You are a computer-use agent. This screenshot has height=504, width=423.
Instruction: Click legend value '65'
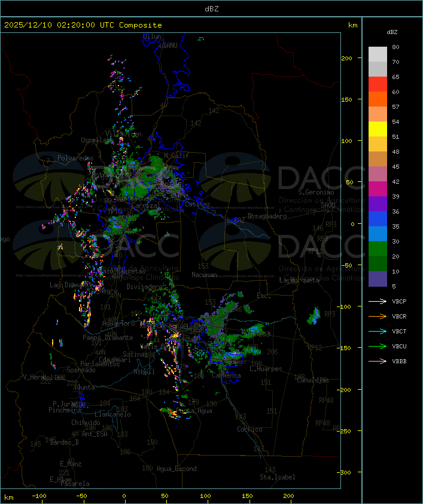[395, 77]
